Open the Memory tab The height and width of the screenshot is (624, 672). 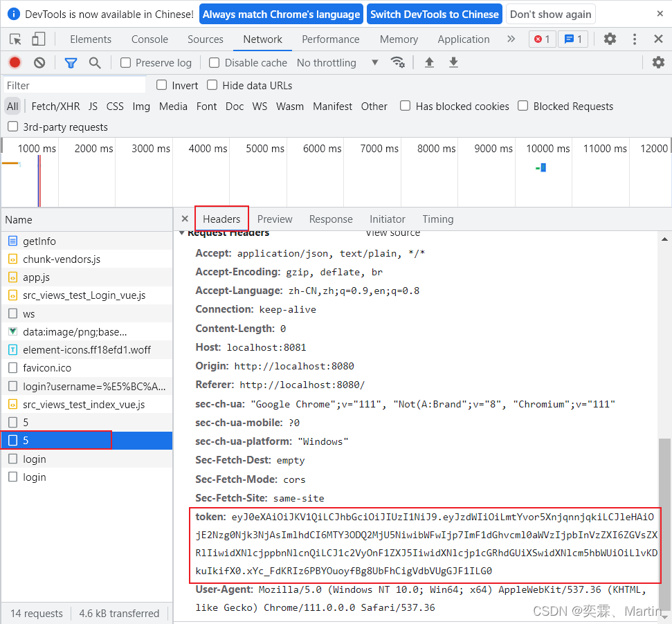(399, 39)
